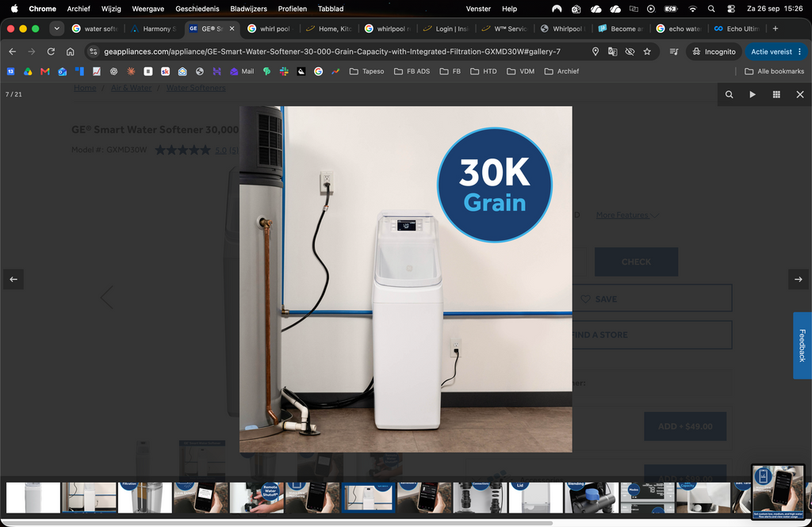This screenshot has width=812, height=527.
Task: Open the Bladwijzers menu
Action: click(x=248, y=8)
